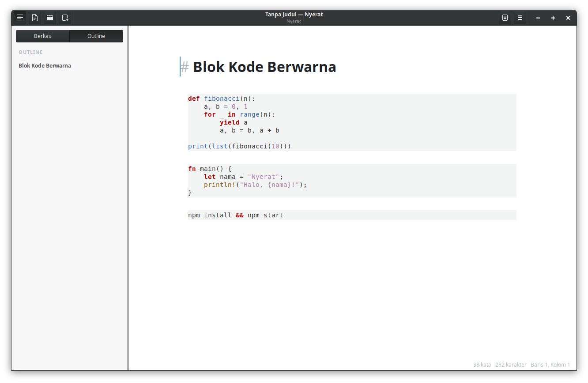
Task: Toggle the sidebar panel icon
Action: coord(20,18)
